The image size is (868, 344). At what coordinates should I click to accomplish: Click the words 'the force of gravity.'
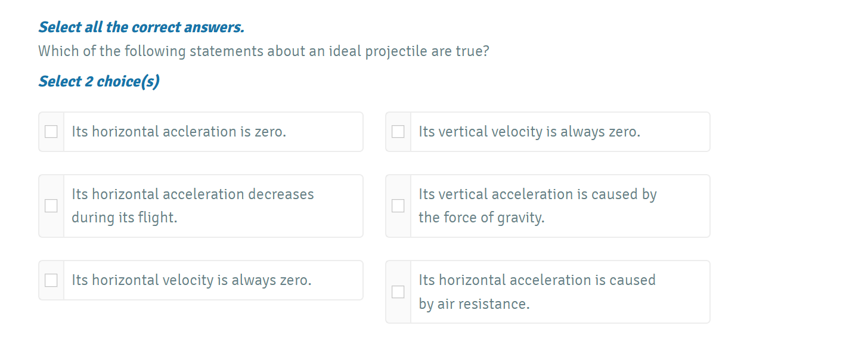[x=482, y=218]
